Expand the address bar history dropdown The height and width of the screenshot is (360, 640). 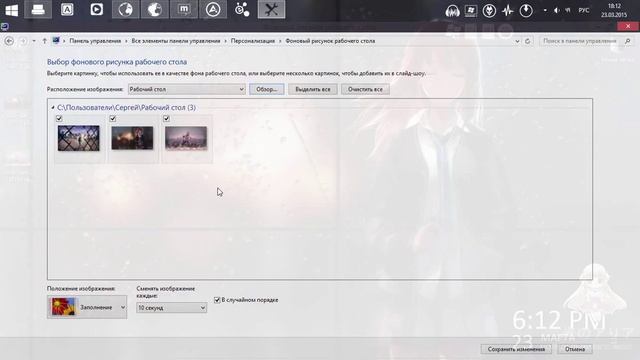517,41
